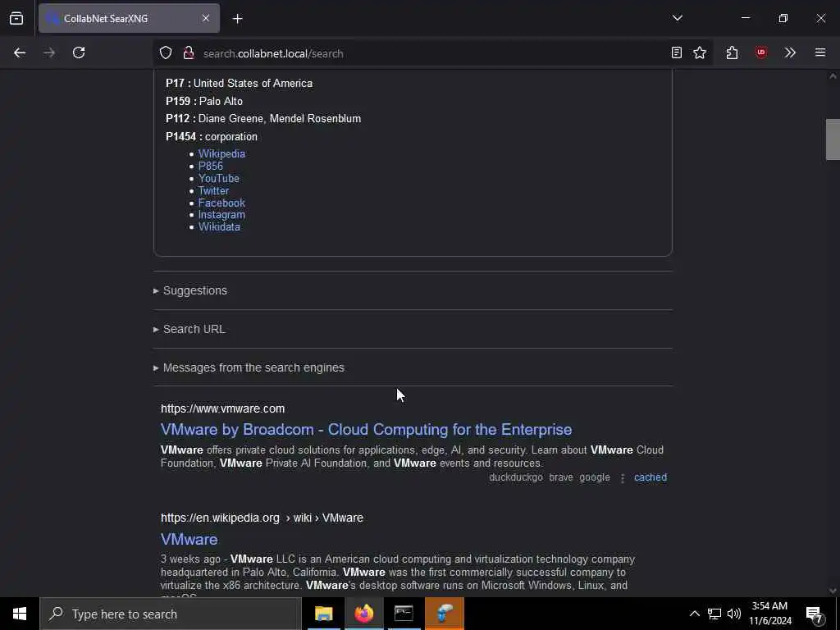Click the 'duckduckgo' engine label
The image size is (840, 630).
coord(516,477)
